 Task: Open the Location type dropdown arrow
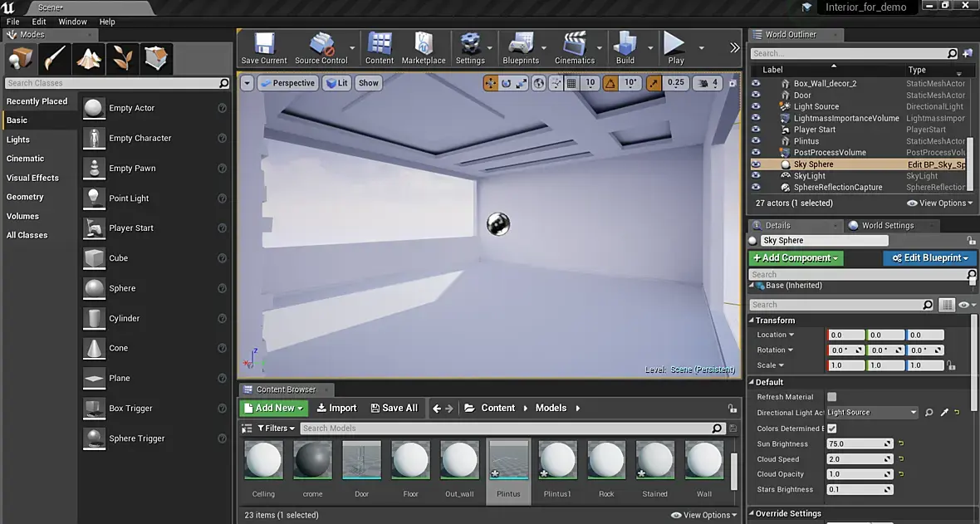coord(791,335)
